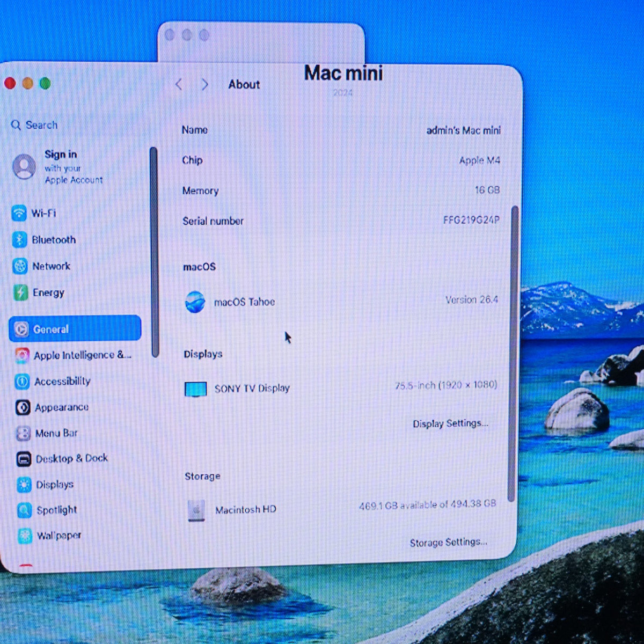Image resolution: width=644 pixels, height=644 pixels.
Task: Select Bluetooth label in sidebar
Action: pos(54,240)
